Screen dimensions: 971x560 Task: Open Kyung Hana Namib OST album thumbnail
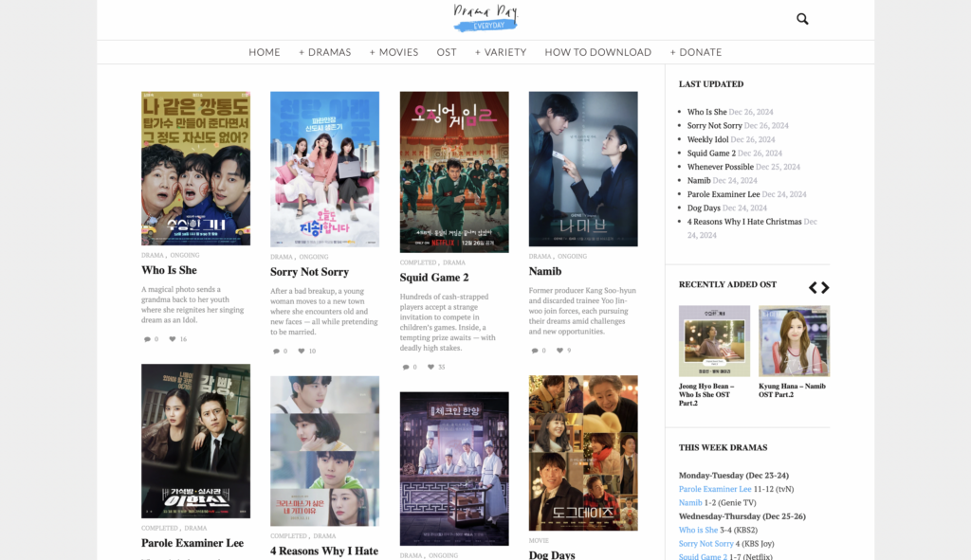coord(794,341)
